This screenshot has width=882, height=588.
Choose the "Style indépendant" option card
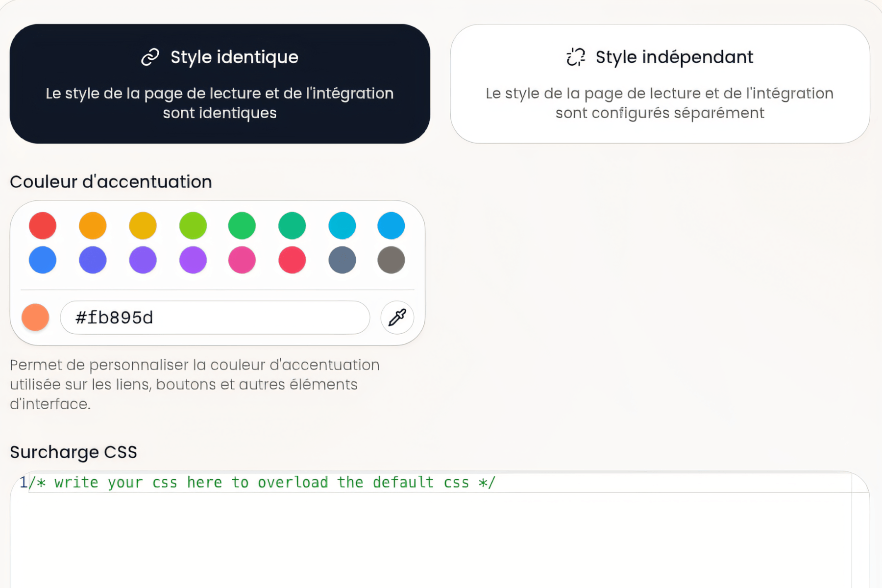tap(660, 84)
